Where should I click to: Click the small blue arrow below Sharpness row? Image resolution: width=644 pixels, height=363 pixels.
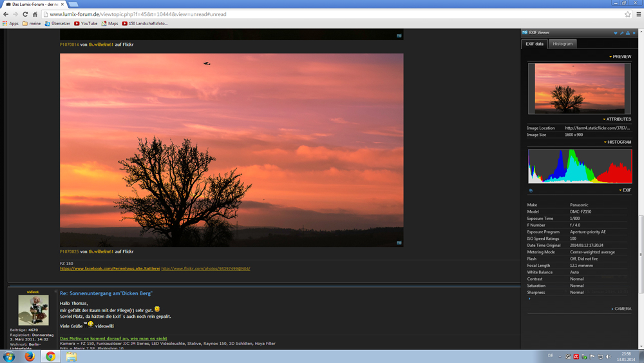[x=529, y=299]
